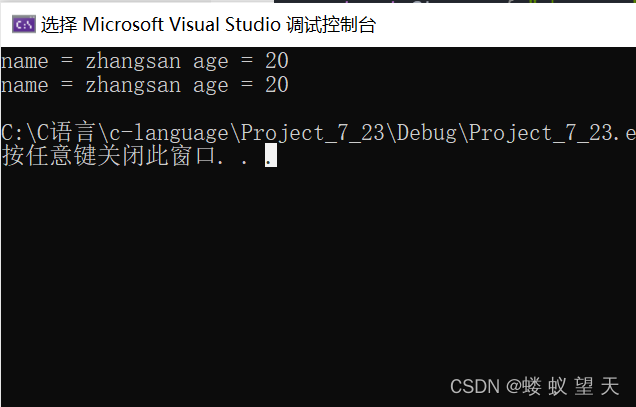636x407 pixels.
Task: Click the first Project_7_23 folder name in the path
Action: (x=313, y=133)
